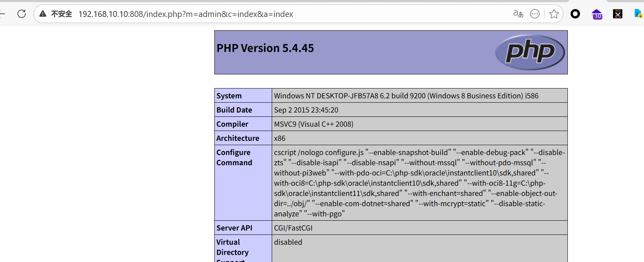
Task: Click the 'Virtual Directory' row label
Action: (232, 247)
